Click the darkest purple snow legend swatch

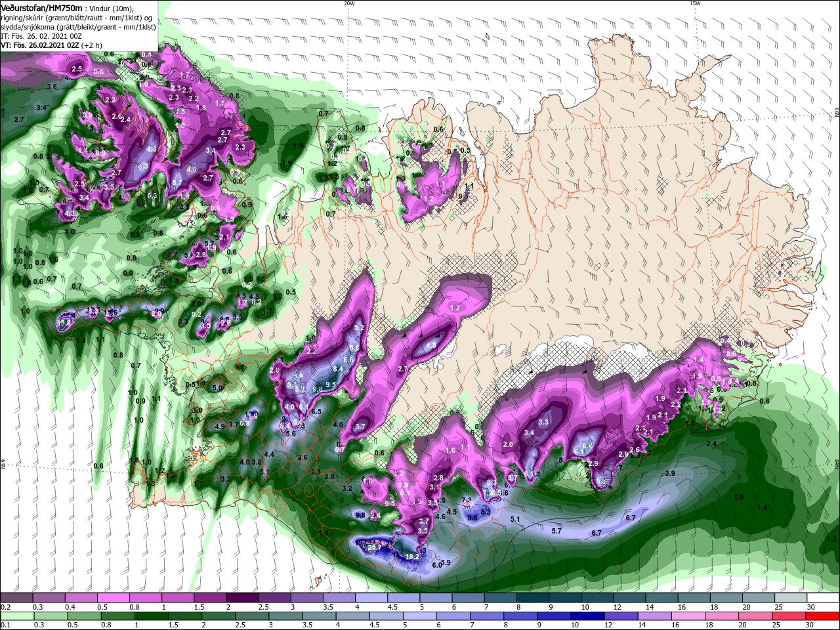click(242, 598)
